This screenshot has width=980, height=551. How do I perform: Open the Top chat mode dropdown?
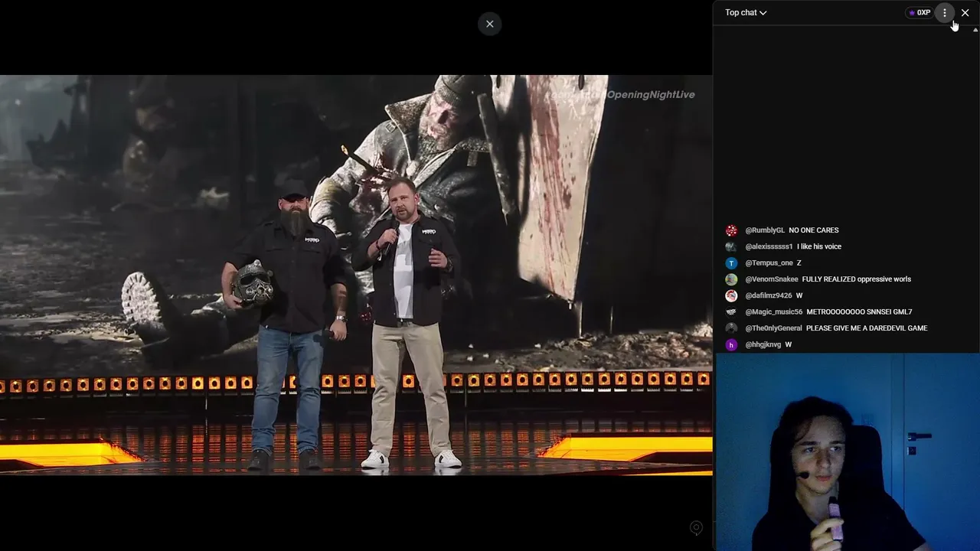tap(746, 12)
